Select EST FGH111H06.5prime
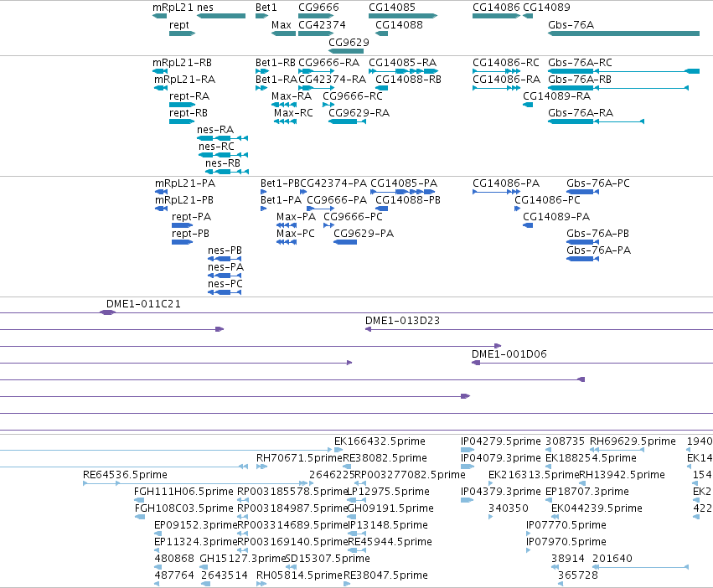 [183, 492]
